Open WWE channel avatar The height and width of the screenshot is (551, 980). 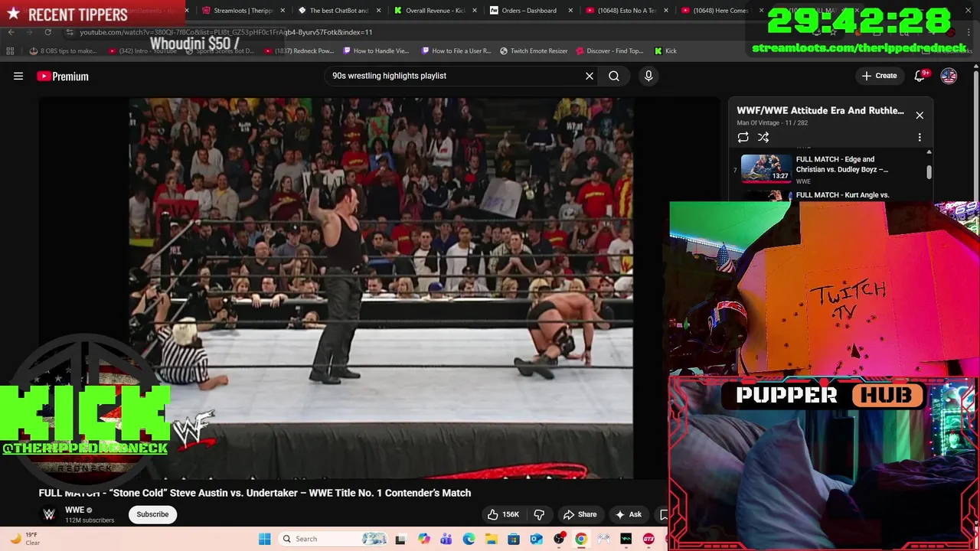click(49, 514)
